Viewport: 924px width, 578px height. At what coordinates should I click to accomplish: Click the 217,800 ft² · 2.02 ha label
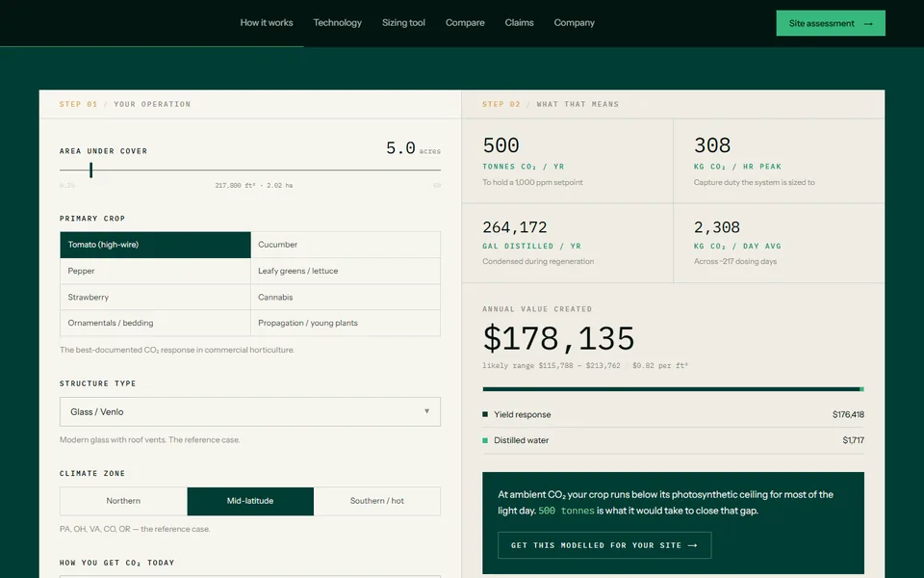coord(253,185)
